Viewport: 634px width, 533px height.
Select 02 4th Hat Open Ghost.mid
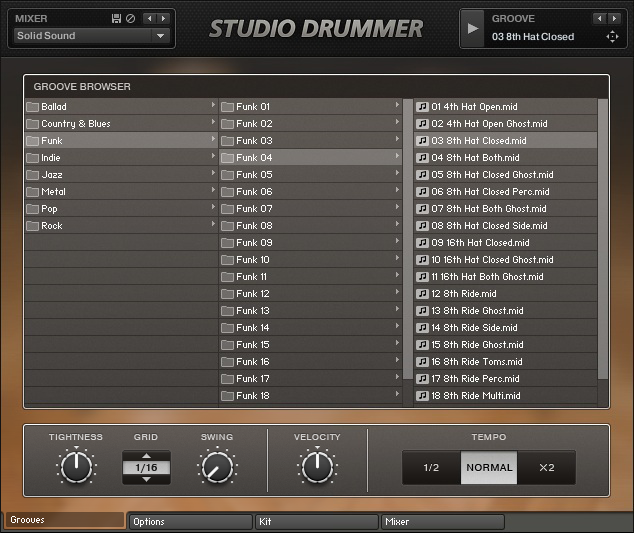point(505,124)
